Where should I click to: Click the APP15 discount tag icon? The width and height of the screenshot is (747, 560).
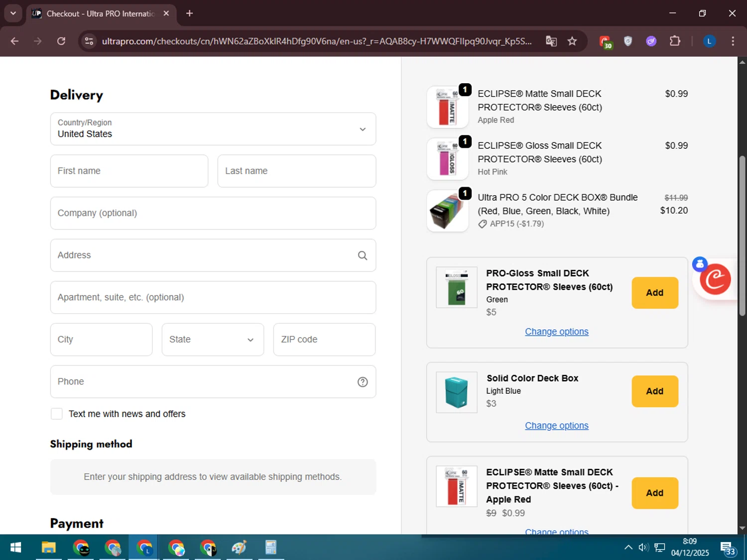click(x=482, y=224)
